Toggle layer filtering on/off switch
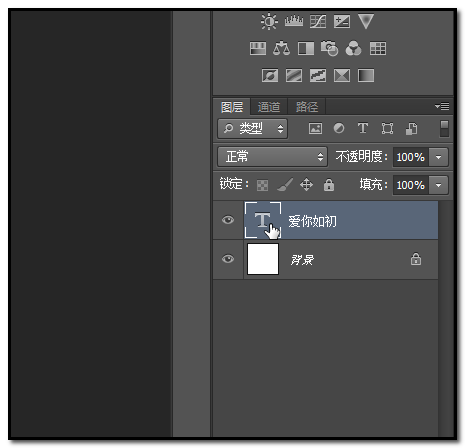 (444, 129)
